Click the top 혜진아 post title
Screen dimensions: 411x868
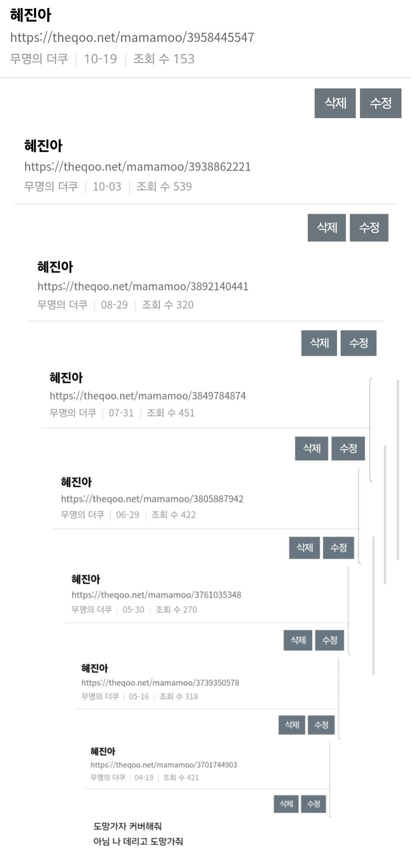click(30, 15)
